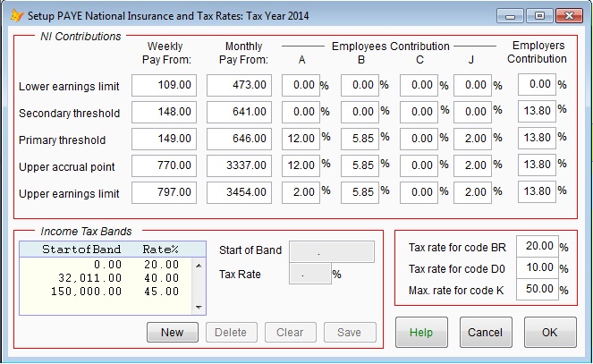Edit Lower earnings limit category B rate

360,85
